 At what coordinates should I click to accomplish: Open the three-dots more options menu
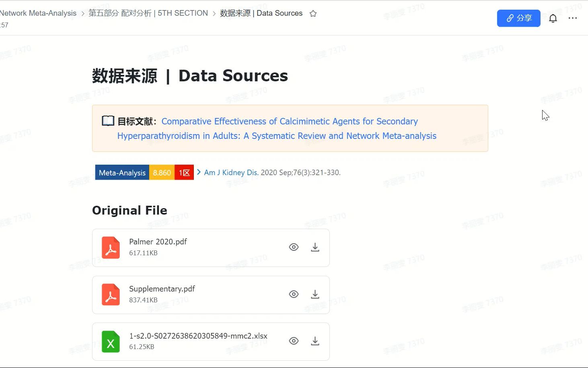pyautogui.click(x=573, y=18)
